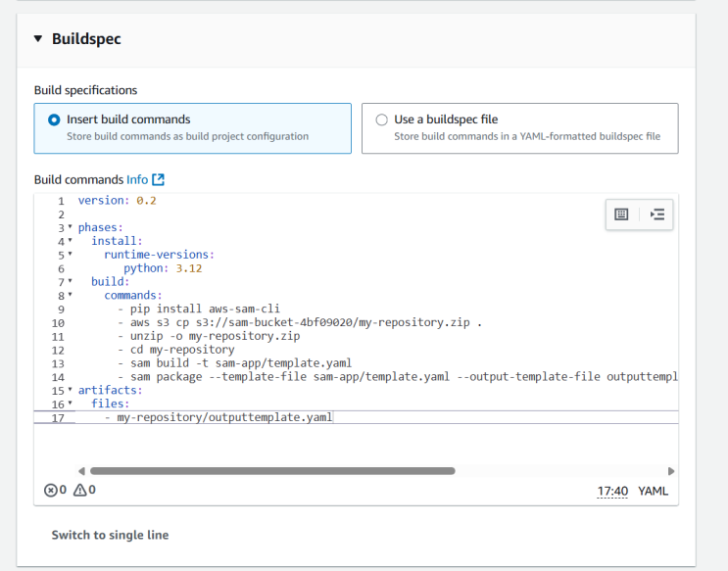Click the Build specifications label
Viewport: 728px width, 571px height.
point(85,90)
